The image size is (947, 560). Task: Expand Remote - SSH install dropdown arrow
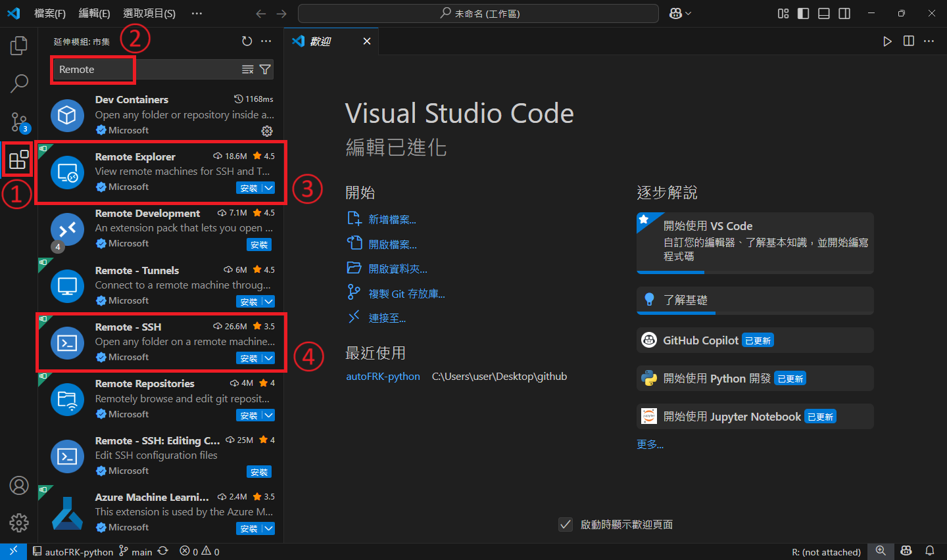point(268,358)
